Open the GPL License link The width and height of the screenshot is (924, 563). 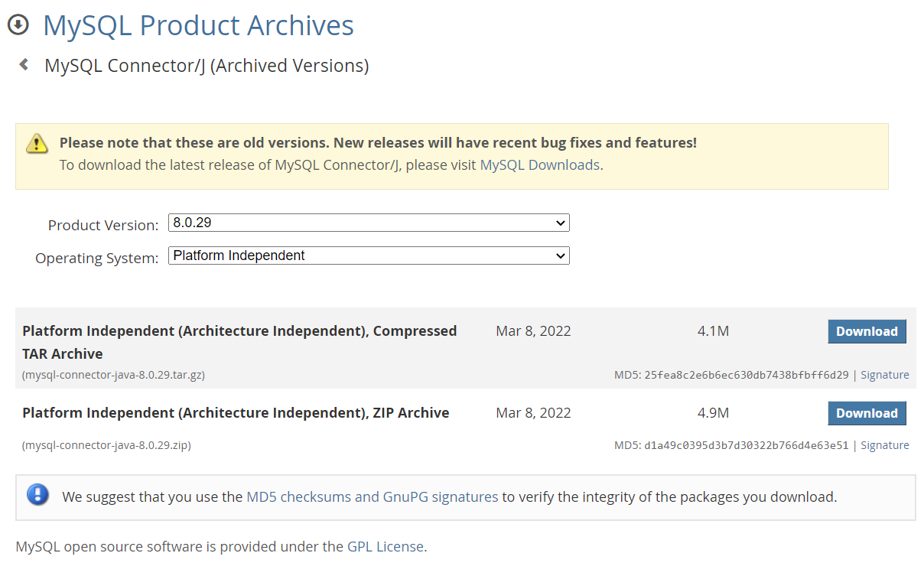[385, 546]
